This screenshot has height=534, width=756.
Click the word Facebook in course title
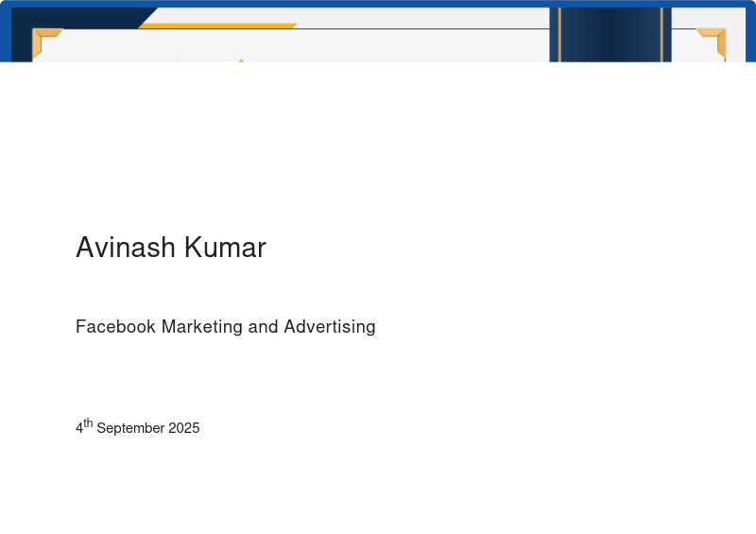[x=115, y=327]
